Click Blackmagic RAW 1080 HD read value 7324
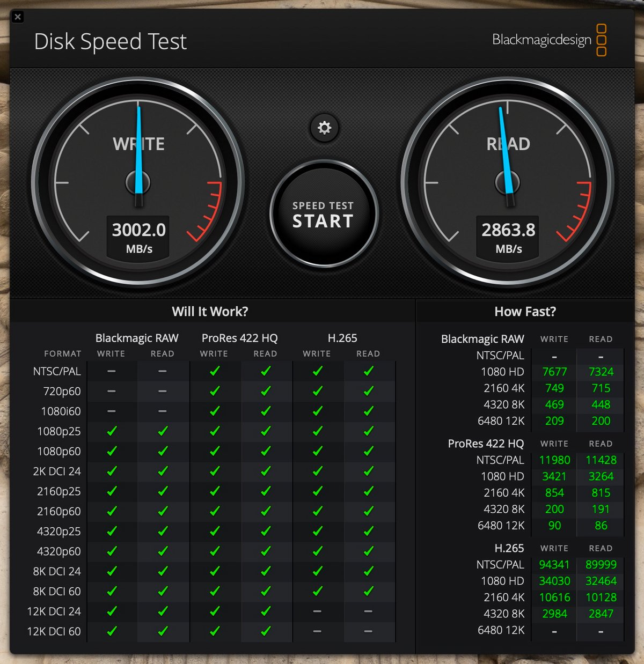This screenshot has width=644, height=664. click(601, 372)
